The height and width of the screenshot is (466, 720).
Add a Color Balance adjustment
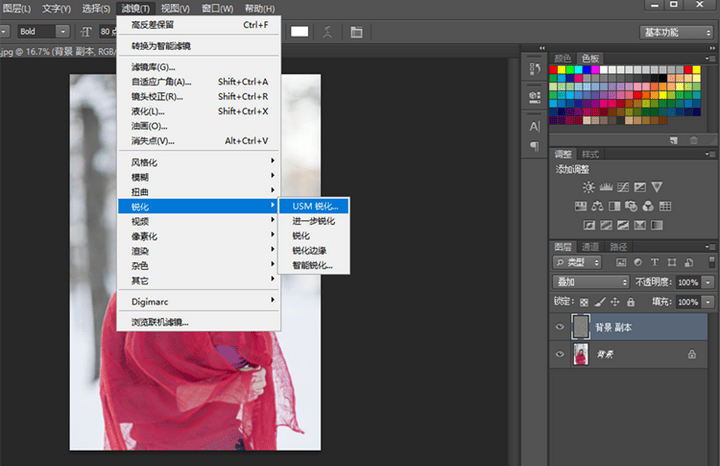tap(597, 206)
